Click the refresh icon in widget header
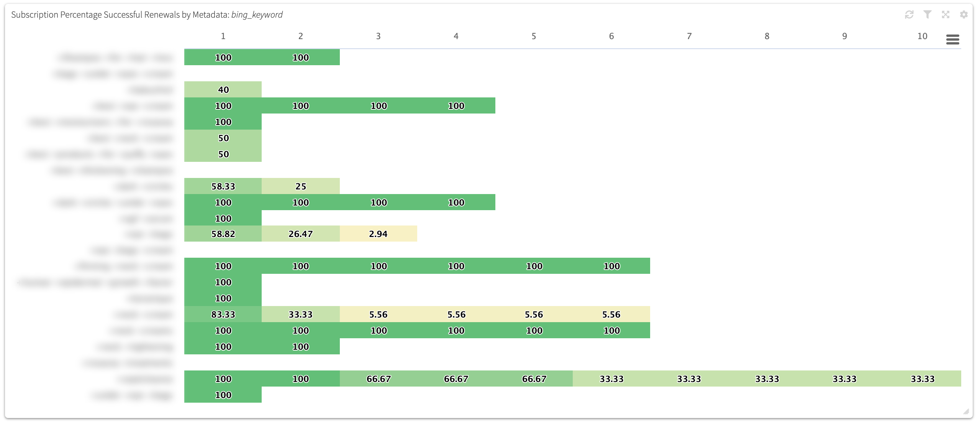The width and height of the screenshot is (980, 423). (x=909, y=15)
